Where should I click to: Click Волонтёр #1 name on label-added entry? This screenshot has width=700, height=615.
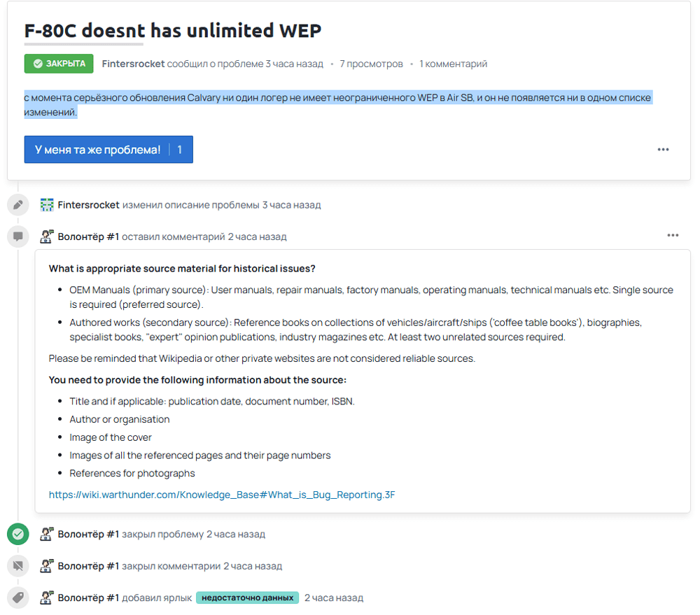[x=88, y=598]
